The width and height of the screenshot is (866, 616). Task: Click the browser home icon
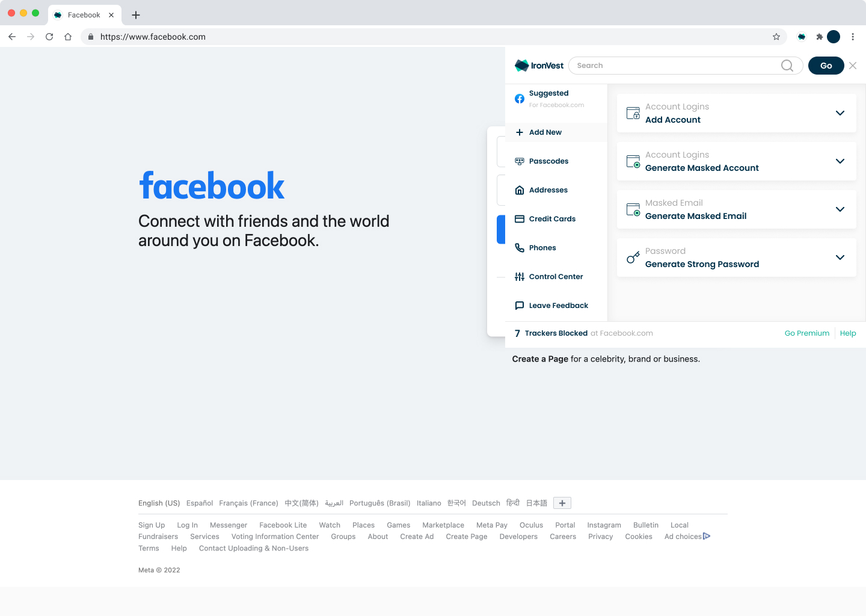pyautogui.click(x=68, y=37)
